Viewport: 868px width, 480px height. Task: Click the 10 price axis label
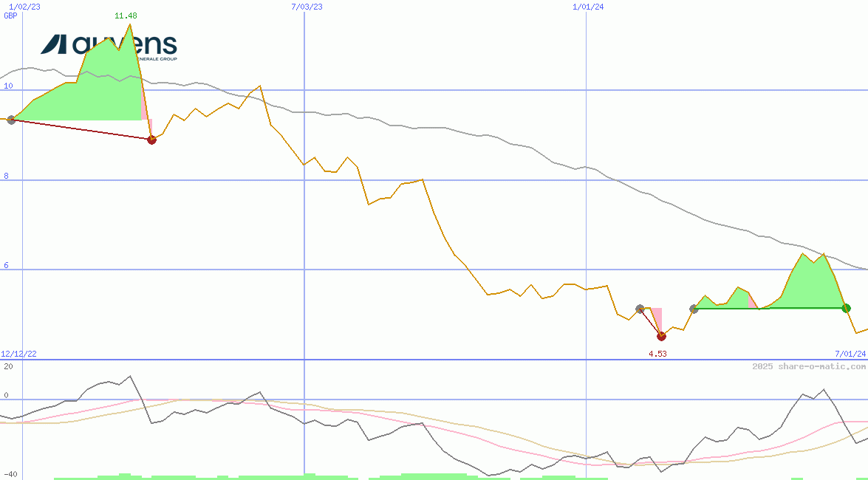tap(8, 86)
